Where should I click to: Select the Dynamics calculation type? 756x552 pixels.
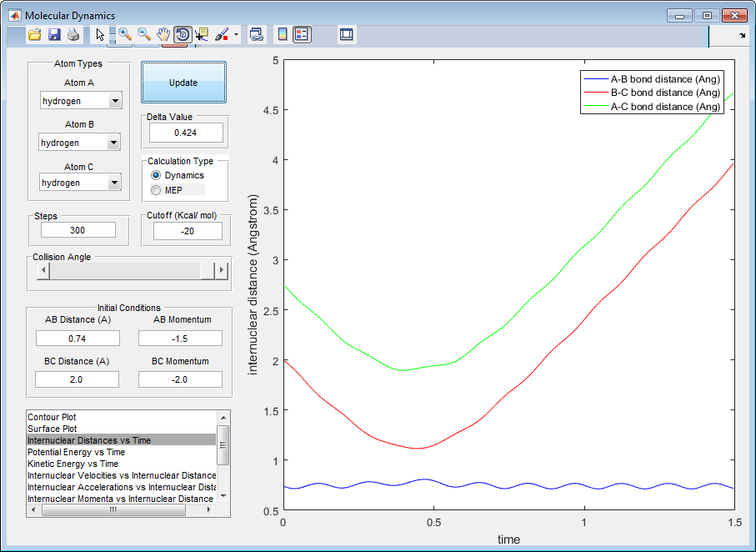[x=156, y=175]
